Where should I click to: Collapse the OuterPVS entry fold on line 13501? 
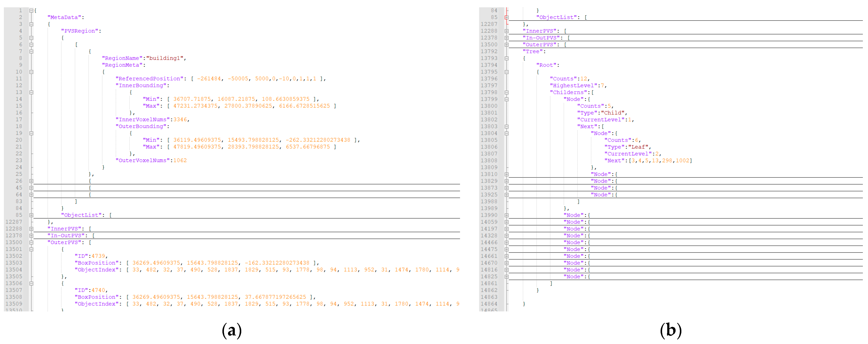pos(31,249)
